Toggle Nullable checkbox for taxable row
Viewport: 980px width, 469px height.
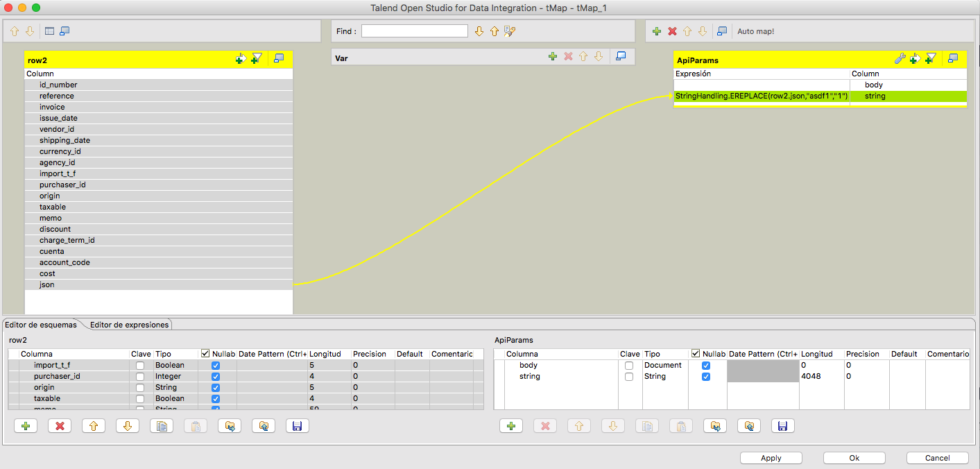coord(216,399)
